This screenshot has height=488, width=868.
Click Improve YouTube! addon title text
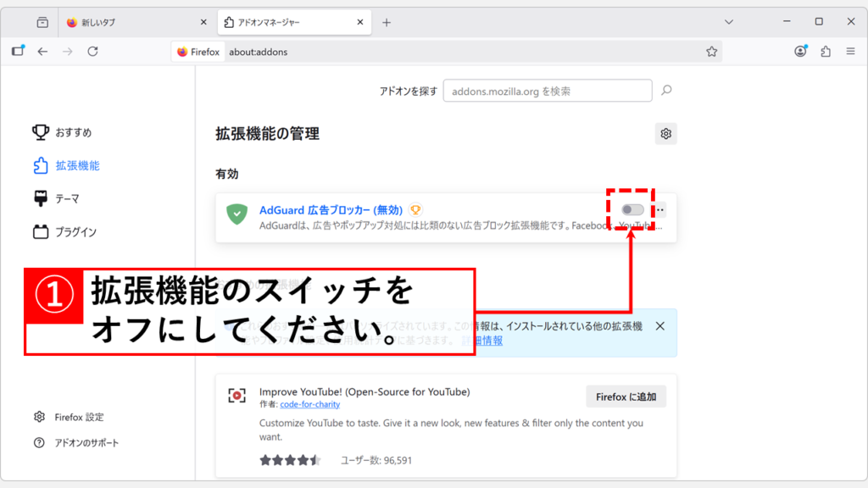point(364,391)
